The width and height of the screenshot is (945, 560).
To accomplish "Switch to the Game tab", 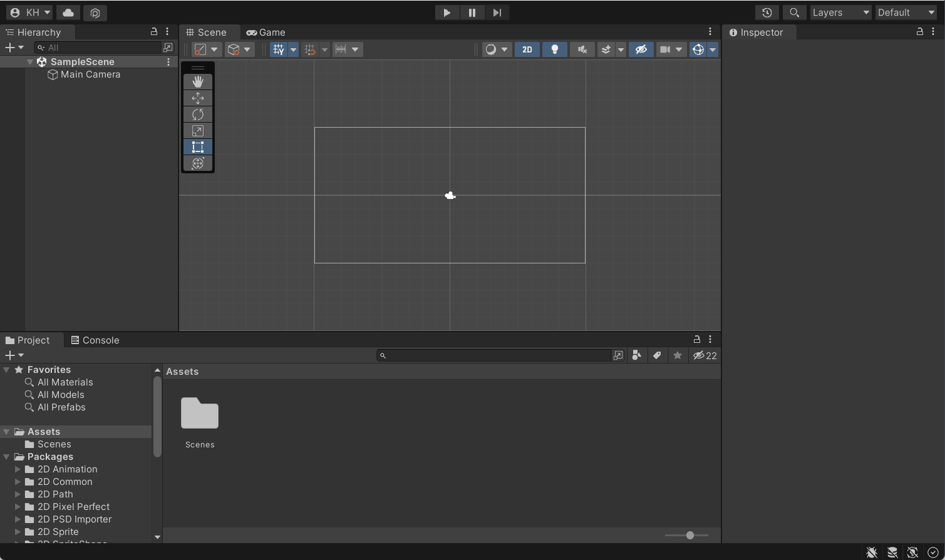I will click(266, 33).
